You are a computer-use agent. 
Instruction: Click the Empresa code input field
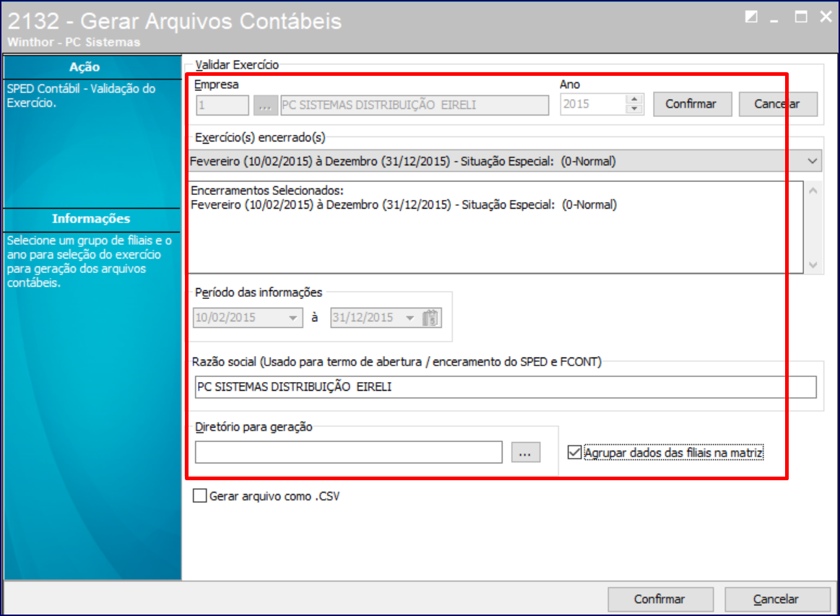click(x=222, y=105)
